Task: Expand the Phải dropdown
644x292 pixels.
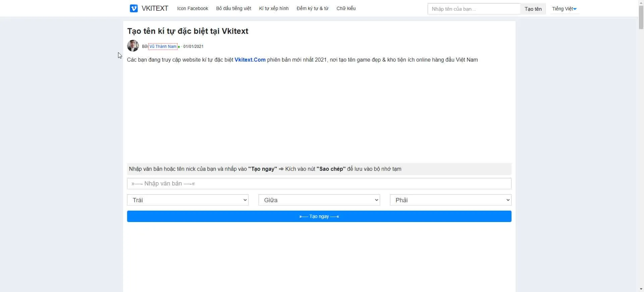Action: [x=450, y=200]
